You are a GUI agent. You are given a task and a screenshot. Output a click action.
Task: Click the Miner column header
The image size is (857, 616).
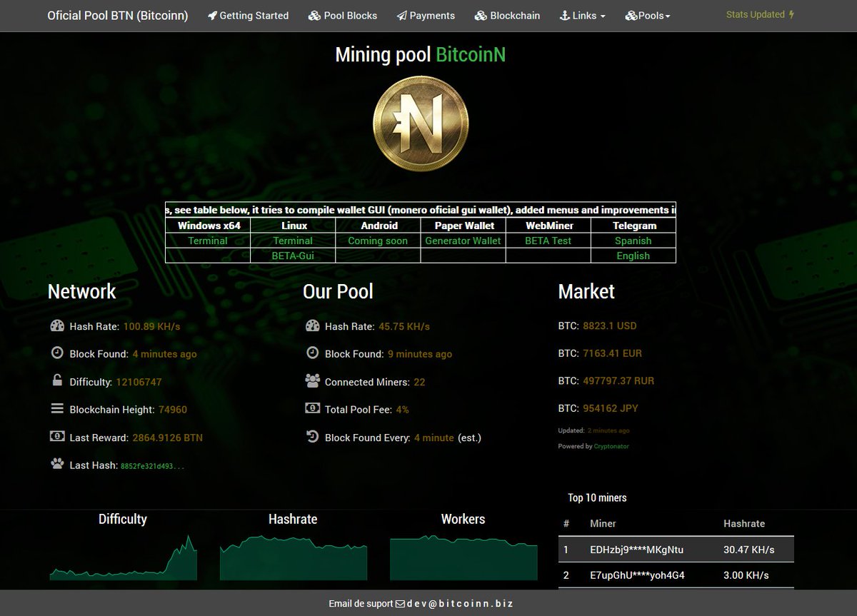603,523
